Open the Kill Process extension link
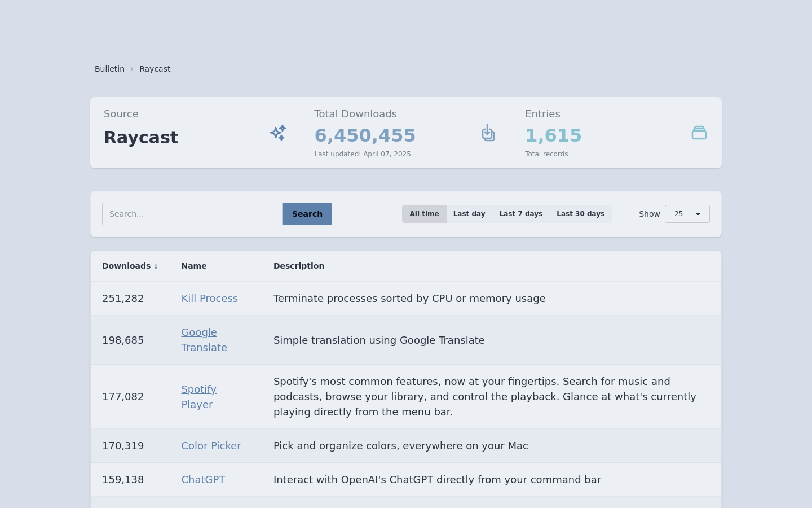This screenshot has width=812, height=508. [x=210, y=299]
